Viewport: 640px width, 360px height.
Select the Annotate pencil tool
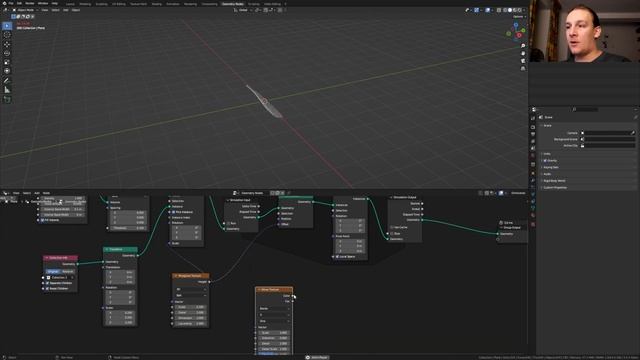point(7,81)
